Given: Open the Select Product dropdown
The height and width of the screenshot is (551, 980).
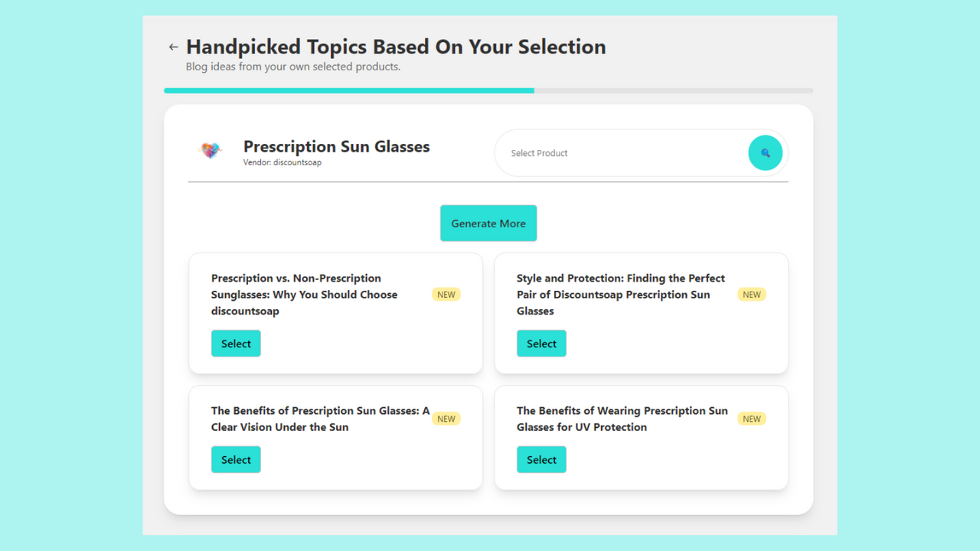Looking at the screenshot, I should [612, 152].
